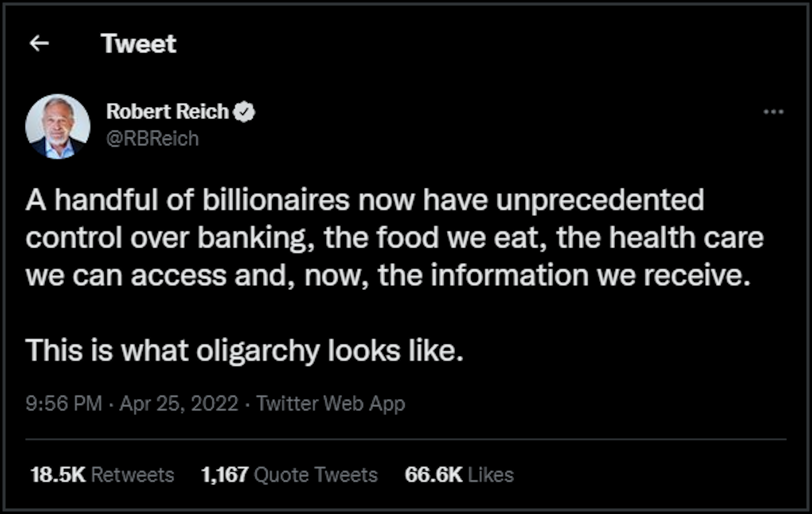The width and height of the screenshot is (812, 514).
Task: Click the 1,167 quote count number
Action: coord(225,475)
